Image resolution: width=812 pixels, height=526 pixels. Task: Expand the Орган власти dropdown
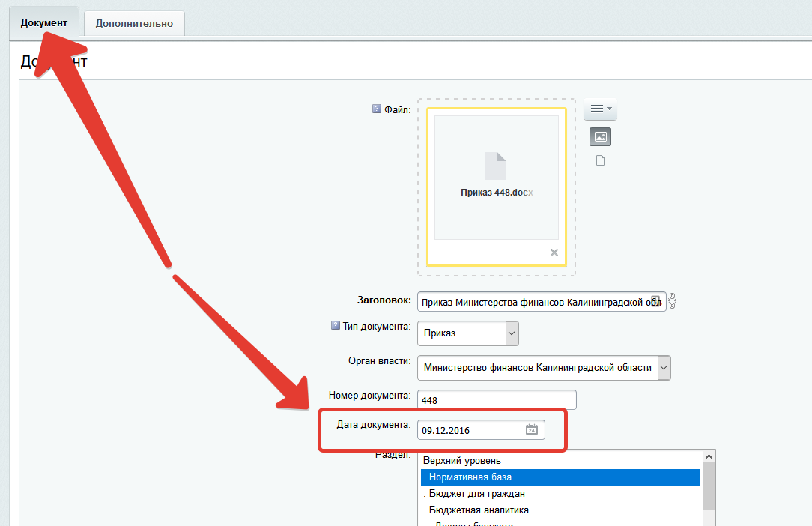tap(664, 368)
